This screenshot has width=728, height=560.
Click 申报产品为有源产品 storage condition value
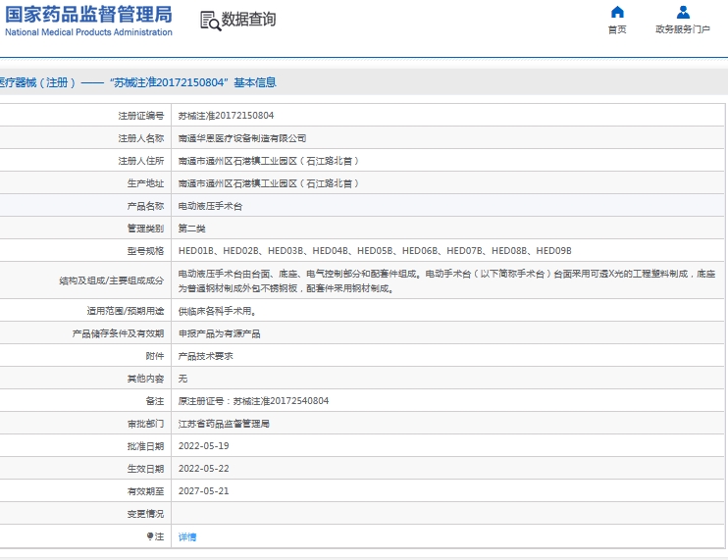(x=219, y=333)
